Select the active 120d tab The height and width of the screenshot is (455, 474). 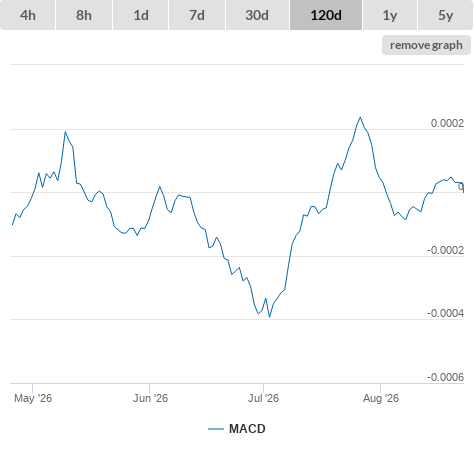pyautogui.click(x=326, y=15)
